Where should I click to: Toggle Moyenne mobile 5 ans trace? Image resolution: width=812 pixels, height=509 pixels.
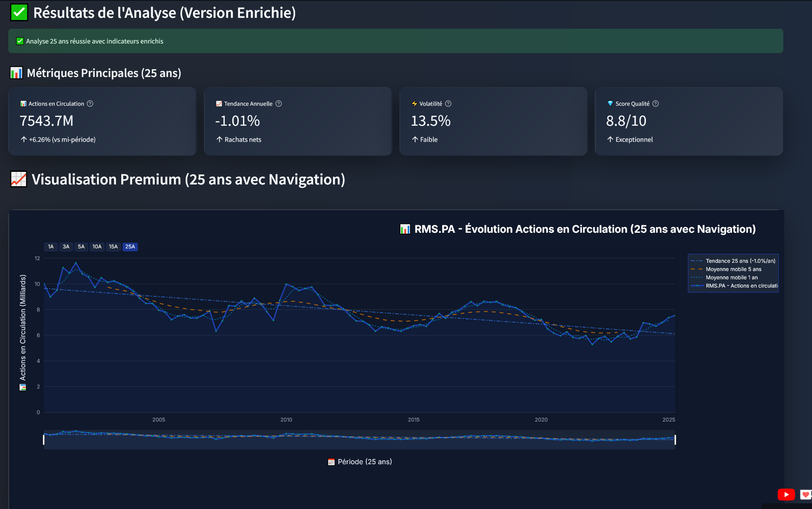[x=733, y=269]
